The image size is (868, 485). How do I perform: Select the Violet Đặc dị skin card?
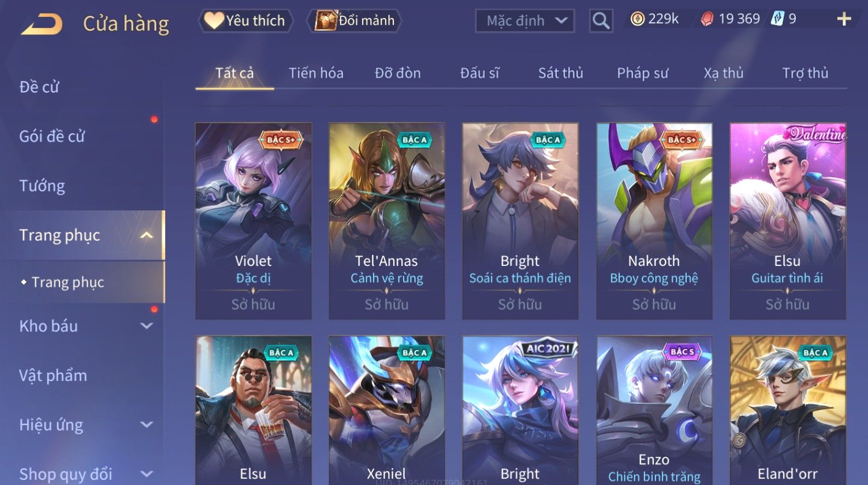[253, 221]
